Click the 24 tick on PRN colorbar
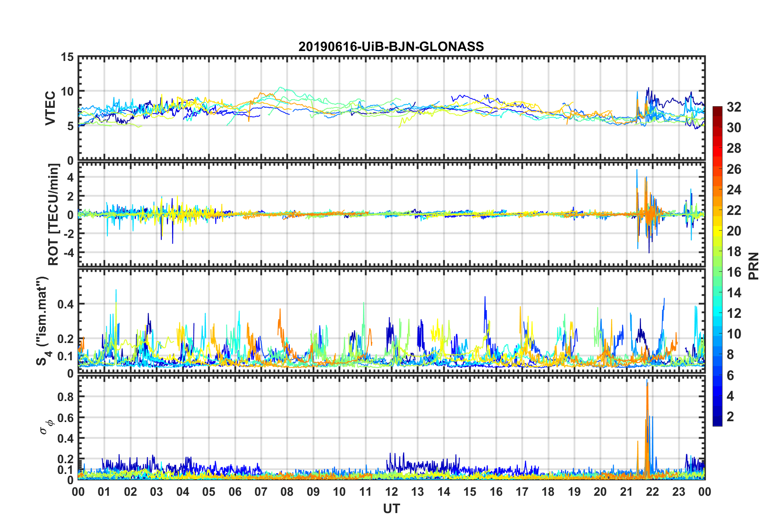Screen dimensions: 783x532 point(734,189)
